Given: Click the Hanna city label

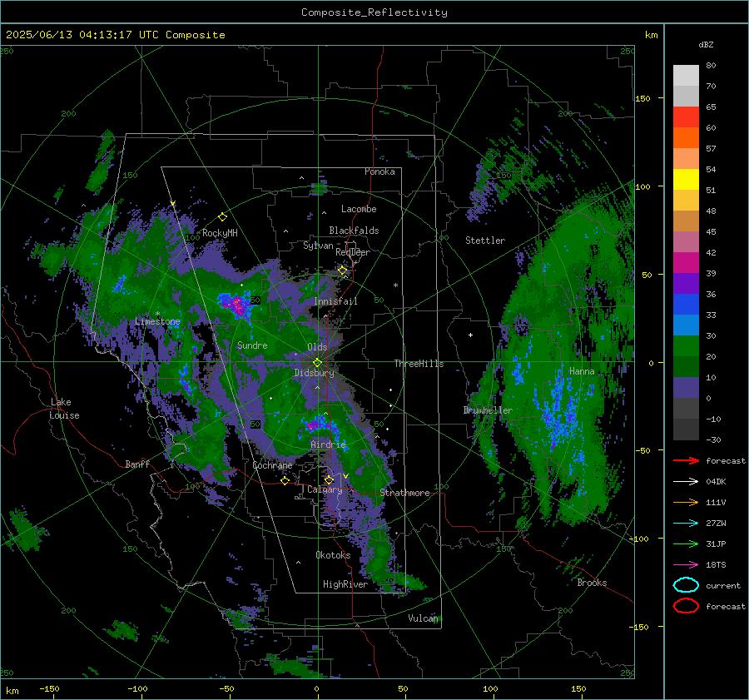Looking at the screenshot, I should pos(582,371).
